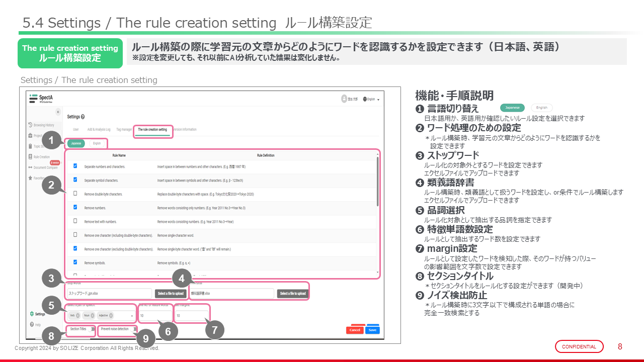
Task: Uncheck 'Separate numbers and characters' checkbox
Action: (x=75, y=166)
